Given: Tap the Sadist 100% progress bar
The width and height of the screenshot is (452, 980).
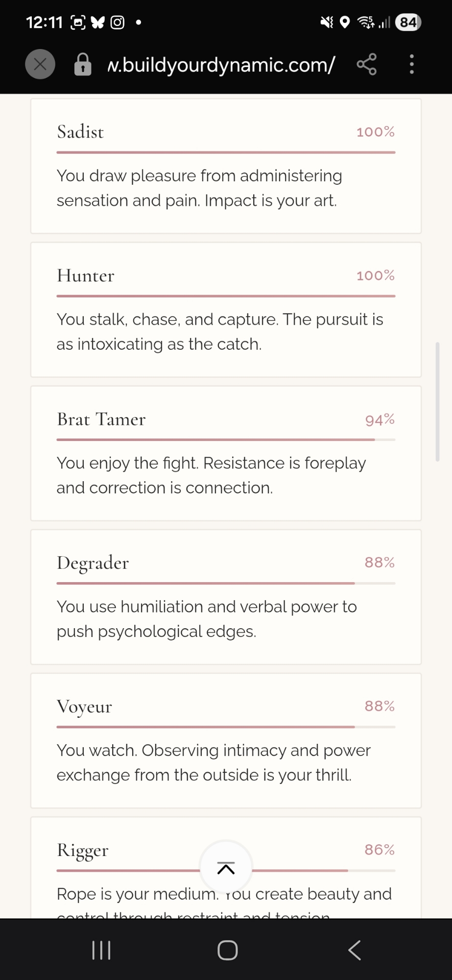Looking at the screenshot, I should pyautogui.click(x=226, y=152).
